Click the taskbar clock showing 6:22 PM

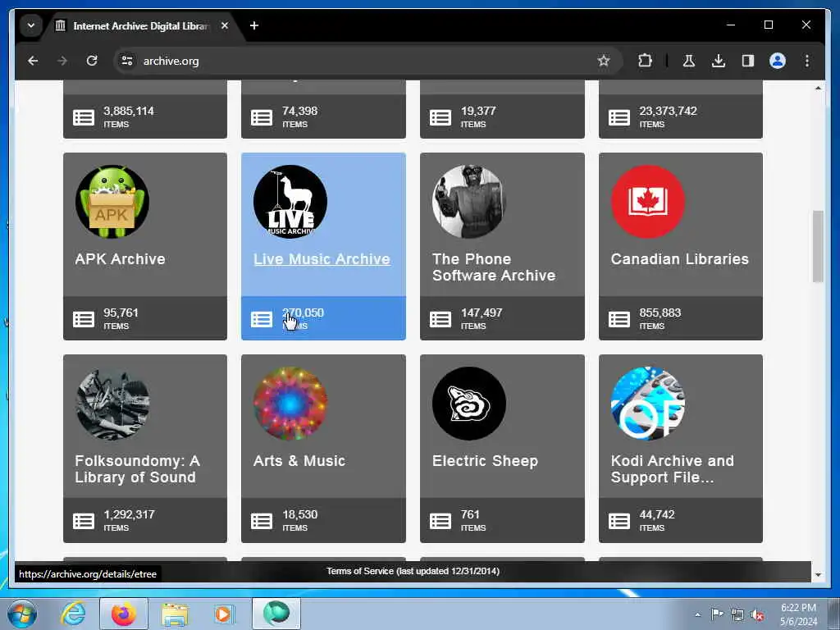coord(798,614)
